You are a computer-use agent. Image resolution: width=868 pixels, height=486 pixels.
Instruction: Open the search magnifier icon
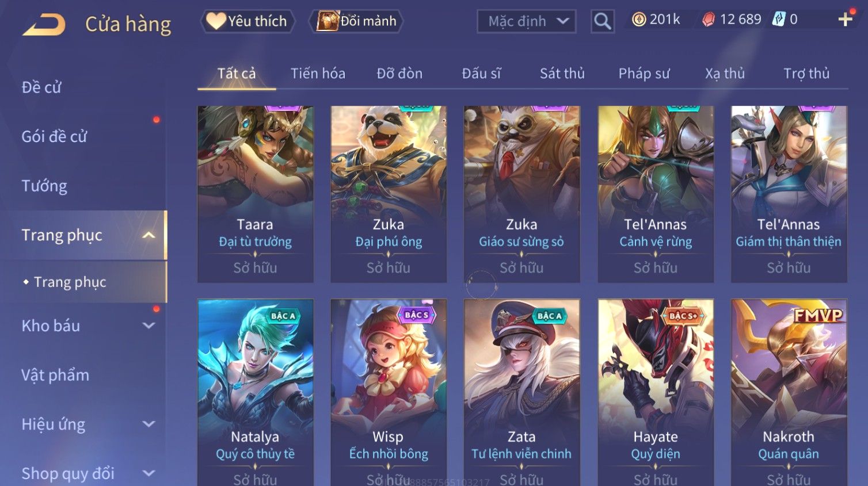point(603,21)
